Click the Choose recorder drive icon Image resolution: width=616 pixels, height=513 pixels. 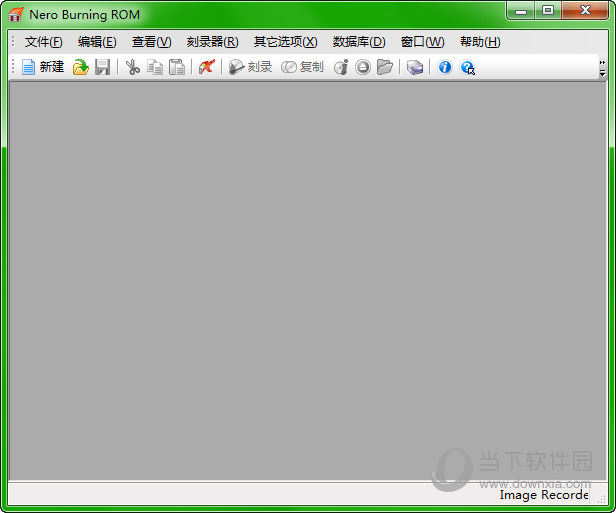415,67
